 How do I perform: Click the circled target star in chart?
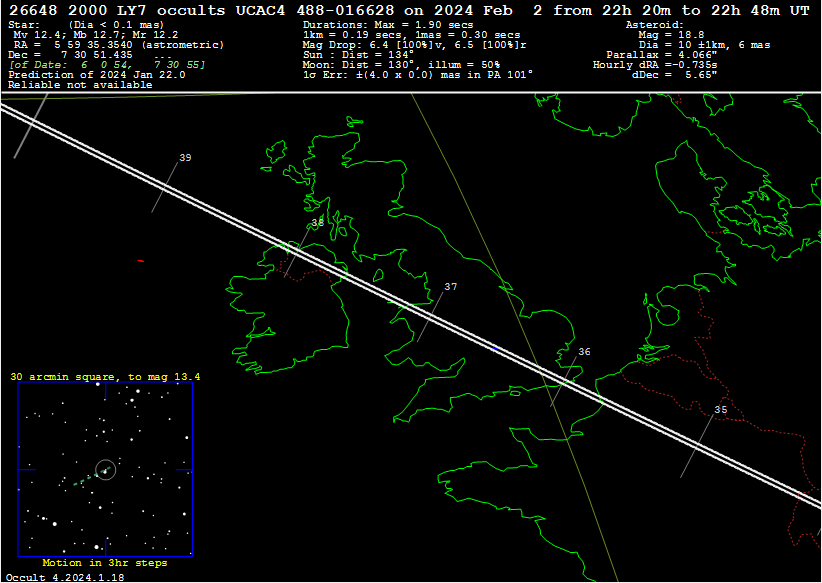coord(105,469)
